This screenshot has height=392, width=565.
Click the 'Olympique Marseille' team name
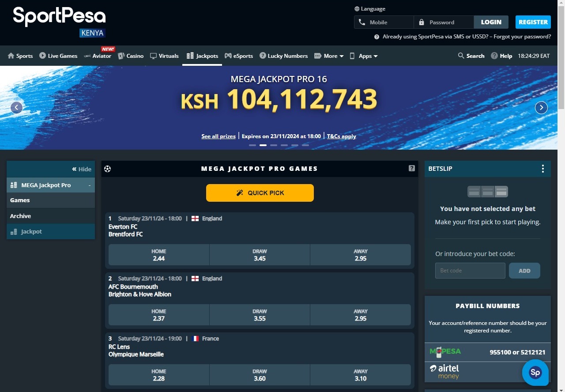tap(136, 354)
